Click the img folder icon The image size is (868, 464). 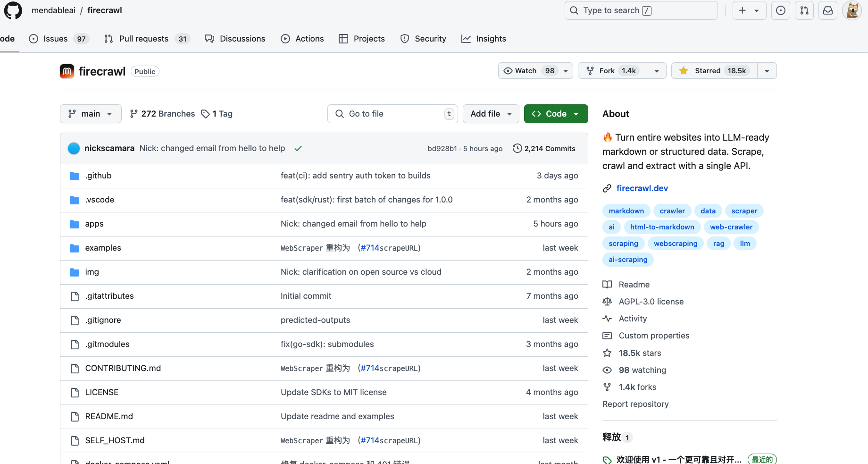point(75,272)
